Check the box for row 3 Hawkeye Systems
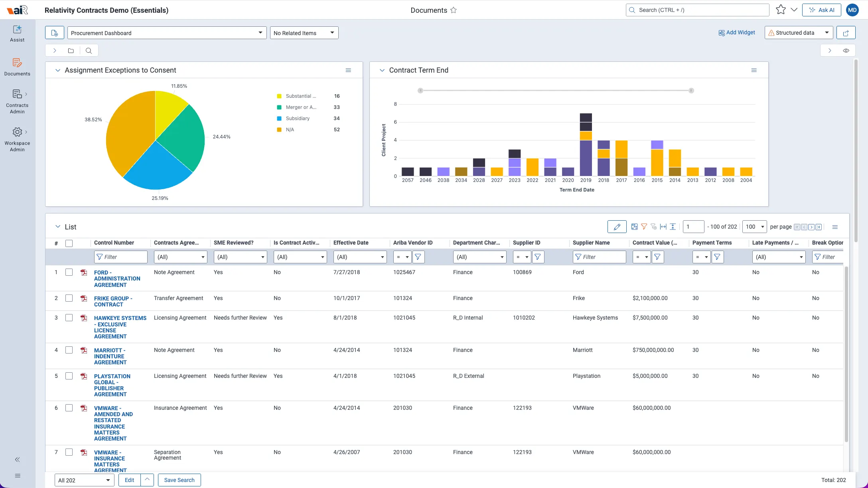Image resolution: width=868 pixels, height=488 pixels. point(69,318)
